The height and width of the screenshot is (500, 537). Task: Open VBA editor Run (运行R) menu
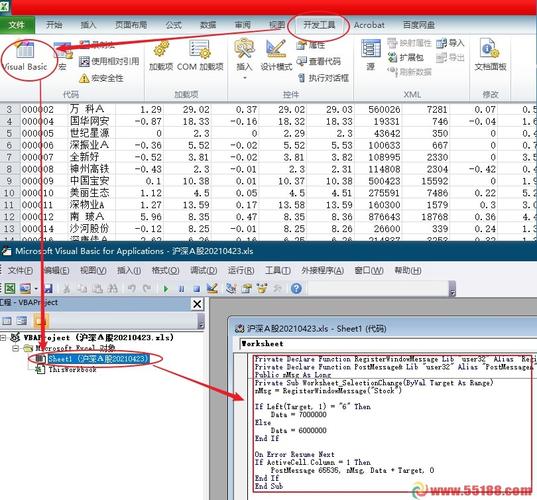pyautogui.click(x=241, y=271)
